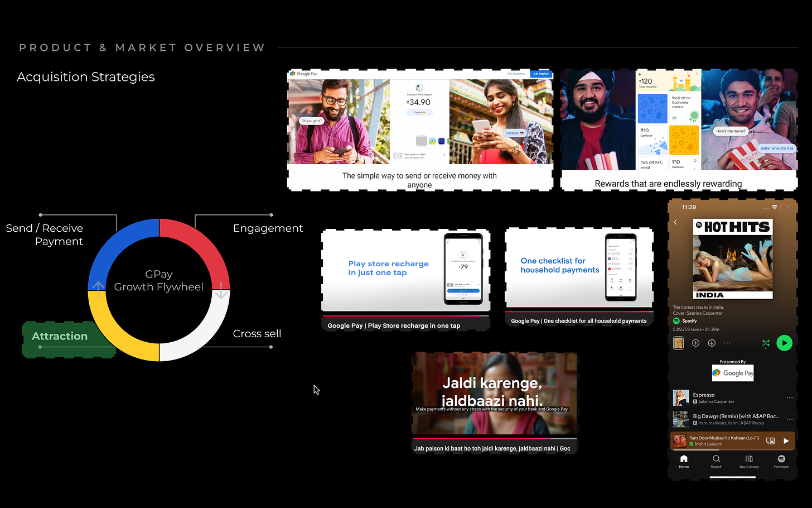Click the Attraction highlighted label
Viewport: 812px width, 508px height.
[x=60, y=336]
